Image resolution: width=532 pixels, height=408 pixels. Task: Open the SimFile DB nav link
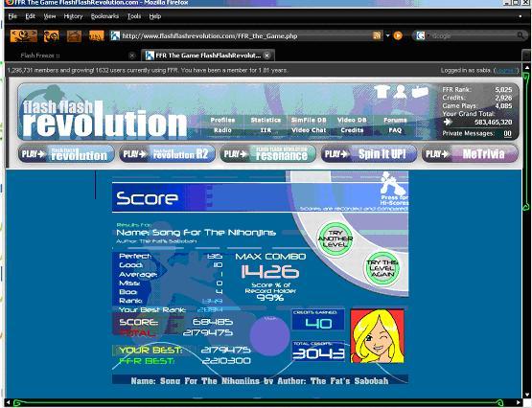[x=309, y=120]
